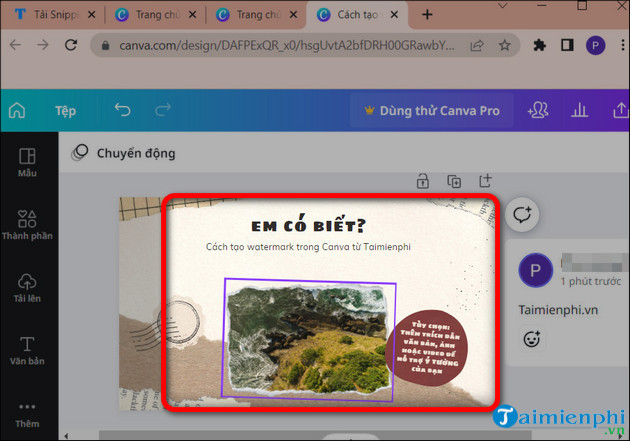The height and width of the screenshot is (441, 630).
Task: Close the Tải Snipp tab
Action: pos(92,15)
